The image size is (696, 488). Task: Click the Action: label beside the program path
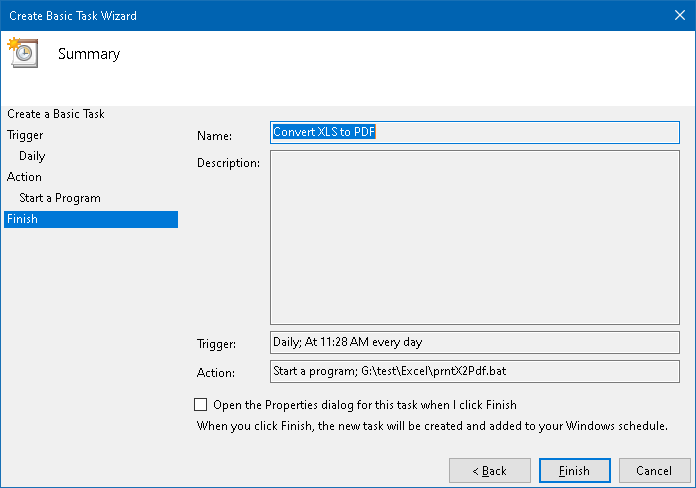click(216, 373)
